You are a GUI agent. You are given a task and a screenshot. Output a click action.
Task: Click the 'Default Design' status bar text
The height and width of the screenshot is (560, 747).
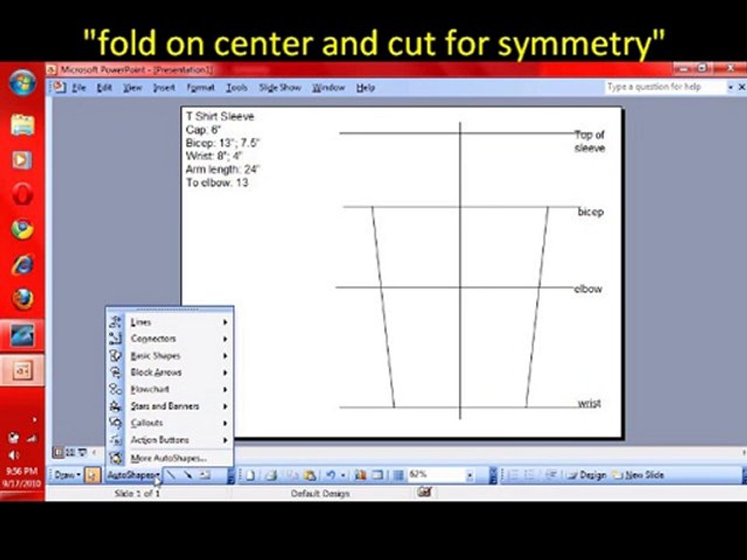click(x=320, y=494)
